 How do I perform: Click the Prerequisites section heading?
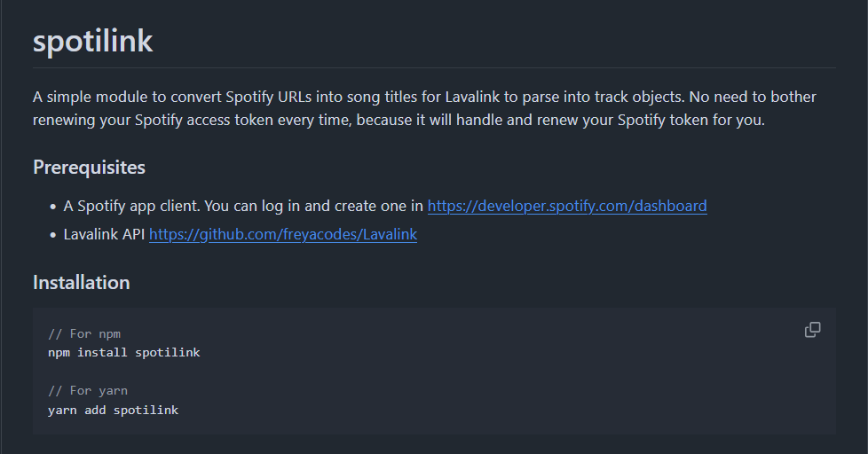point(89,167)
